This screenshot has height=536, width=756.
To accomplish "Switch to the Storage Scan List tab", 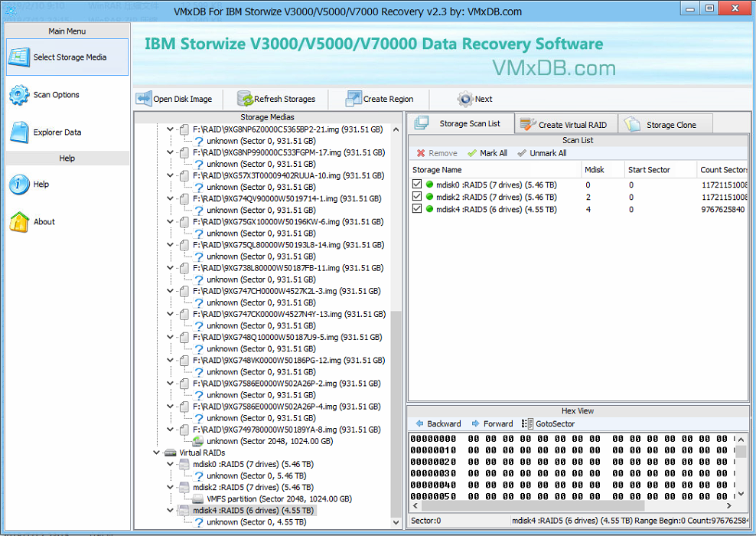I will [461, 123].
